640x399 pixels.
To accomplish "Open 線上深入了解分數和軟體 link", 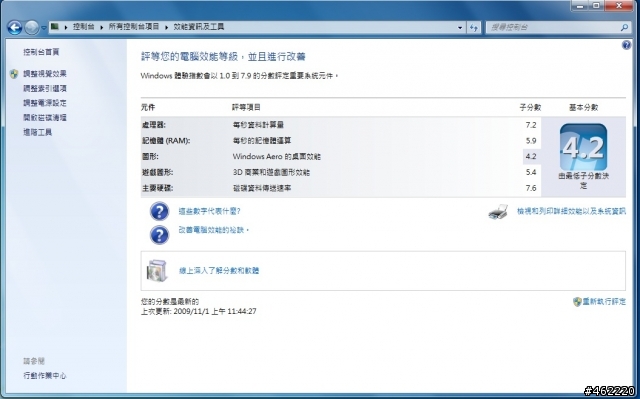I will 219,270.
